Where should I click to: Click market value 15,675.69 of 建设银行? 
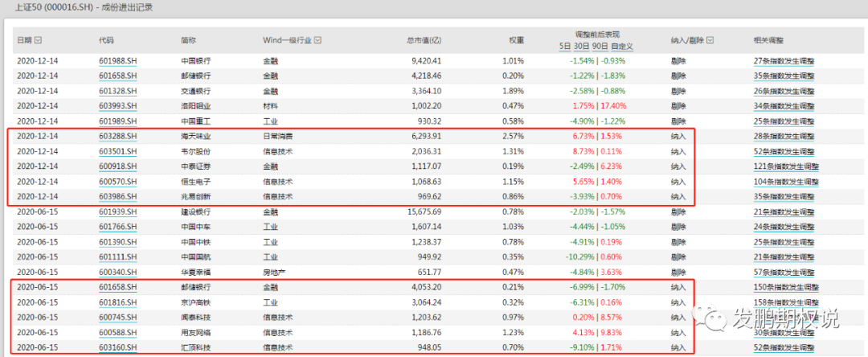(x=425, y=211)
